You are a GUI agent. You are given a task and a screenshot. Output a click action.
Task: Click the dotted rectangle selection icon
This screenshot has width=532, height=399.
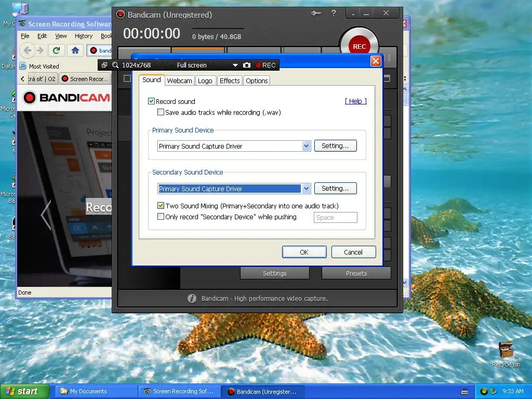[x=127, y=79]
